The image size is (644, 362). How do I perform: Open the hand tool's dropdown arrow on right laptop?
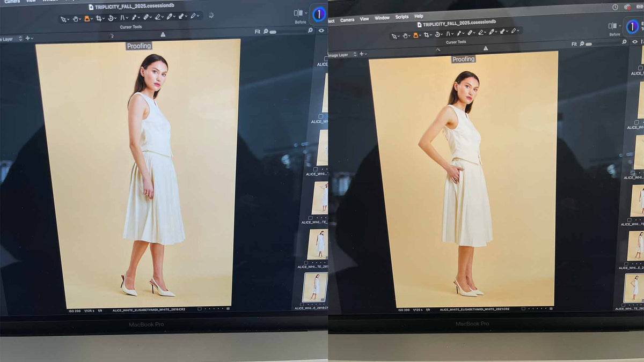[x=409, y=35]
